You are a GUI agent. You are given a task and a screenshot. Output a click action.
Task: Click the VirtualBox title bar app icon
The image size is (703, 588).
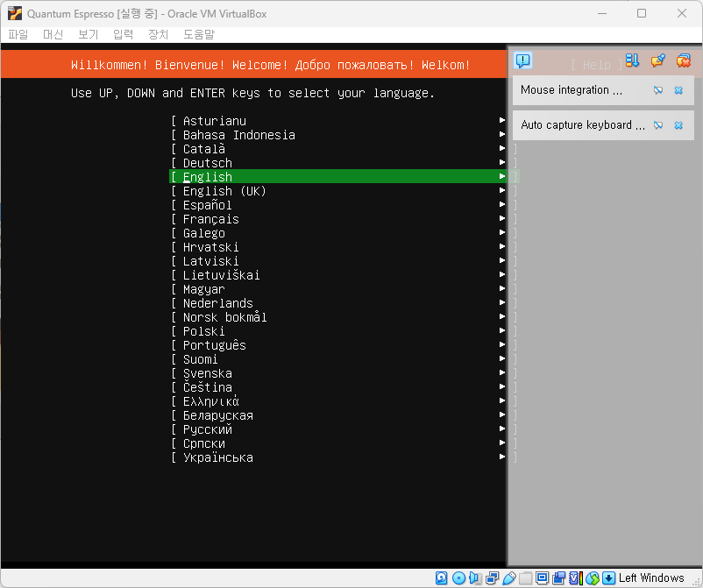(x=14, y=13)
